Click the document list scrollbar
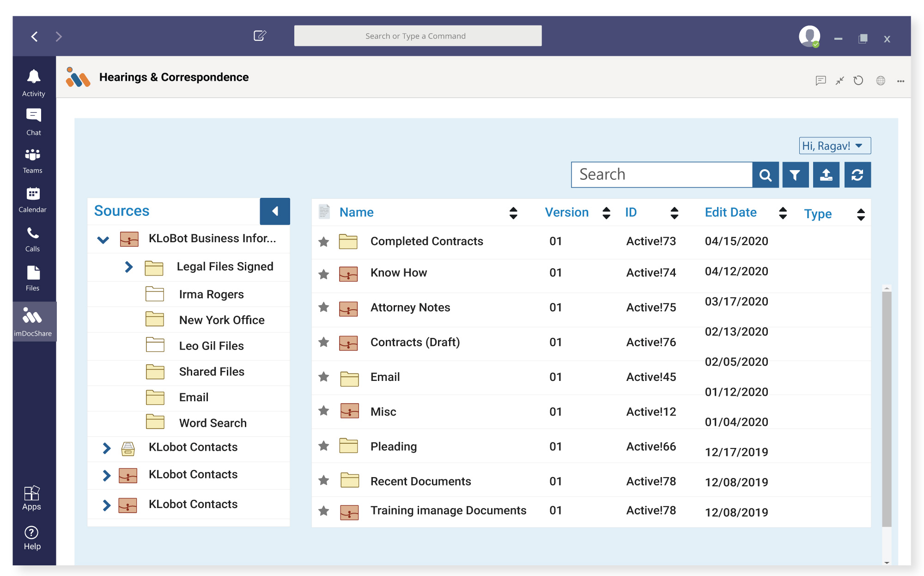 pyautogui.click(x=886, y=408)
